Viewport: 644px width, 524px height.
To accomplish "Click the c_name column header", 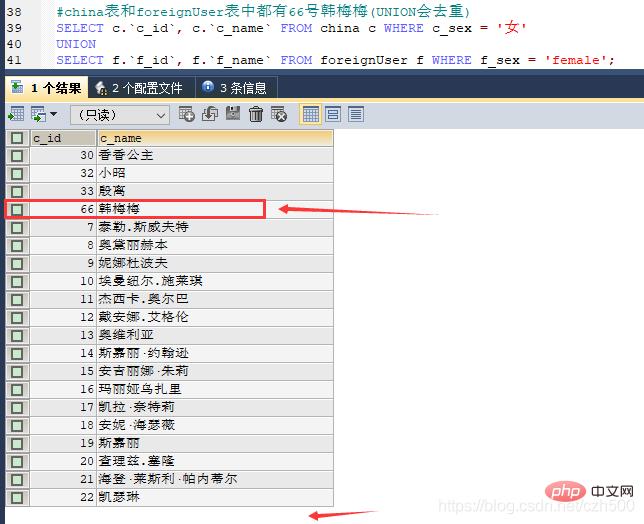I will [214, 138].
